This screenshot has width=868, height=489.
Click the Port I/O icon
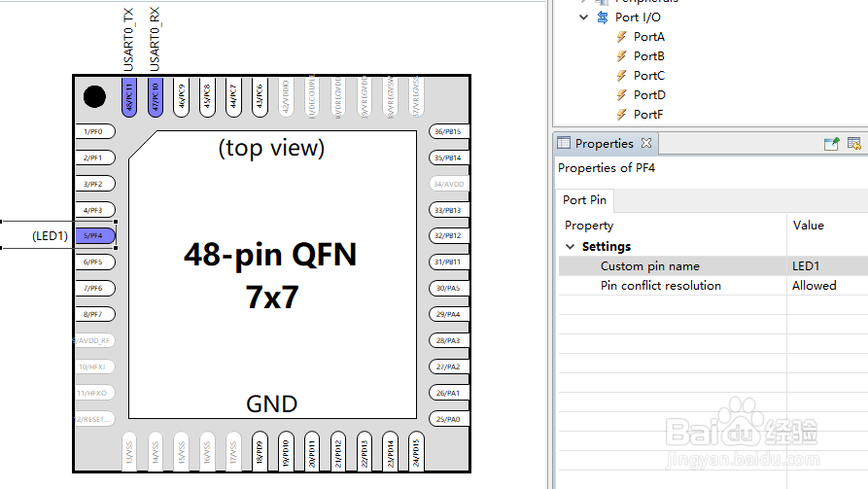click(603, 17)
